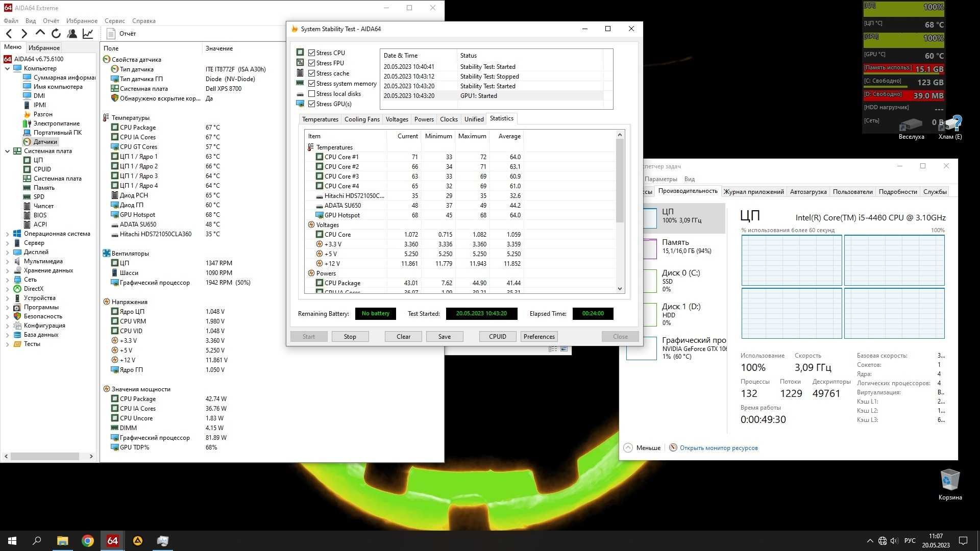
Task: Click the Statistics list vertical scrollbar
Action: [620, 180]
